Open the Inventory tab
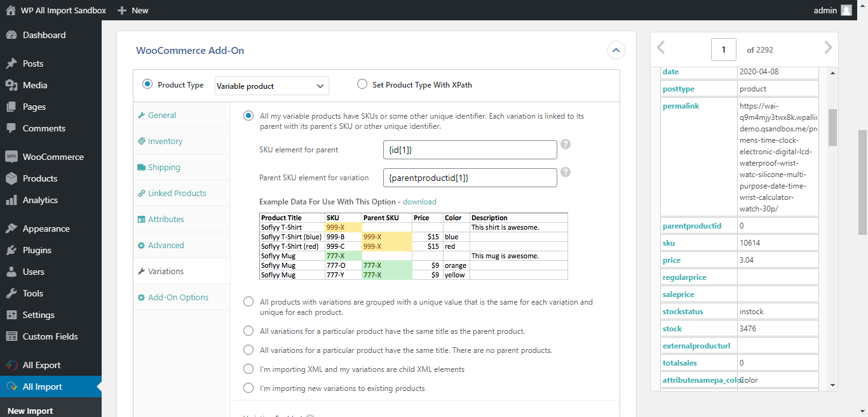This screenshot has height=417, width=868. click(182, 142)
